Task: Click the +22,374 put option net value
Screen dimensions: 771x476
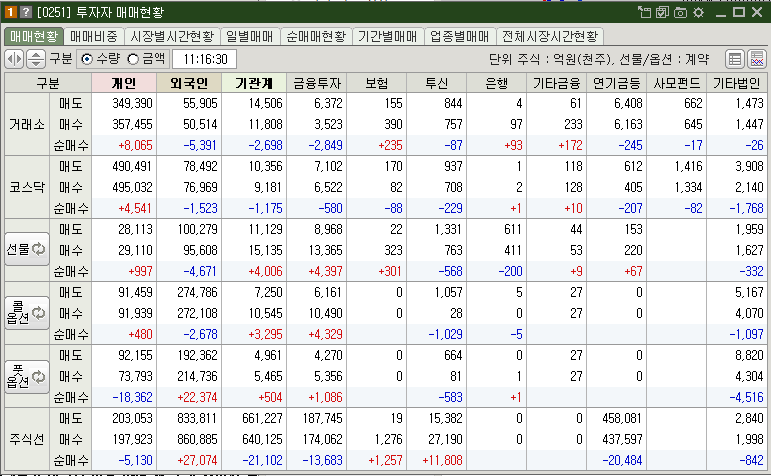Action: [x=197, y=397]
